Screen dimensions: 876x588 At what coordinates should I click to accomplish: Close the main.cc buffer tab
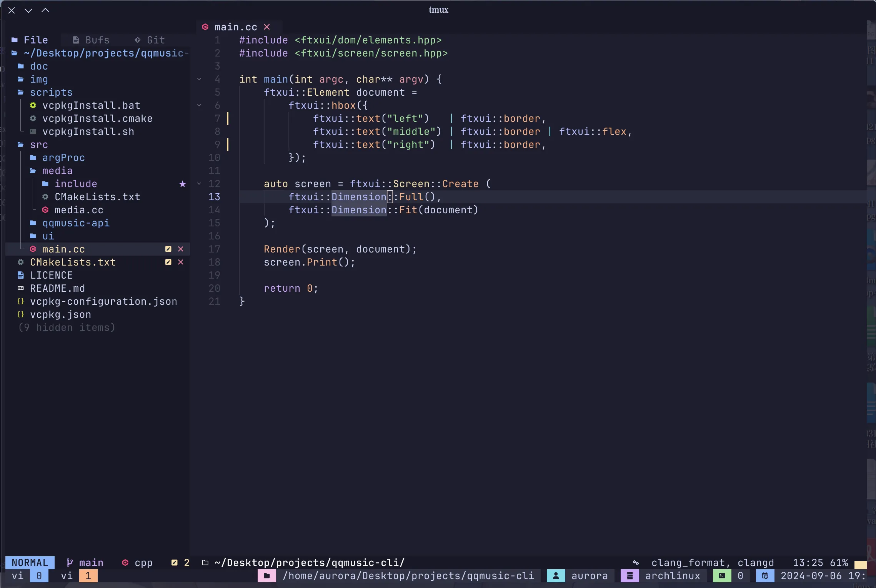(x=267, y=27)
